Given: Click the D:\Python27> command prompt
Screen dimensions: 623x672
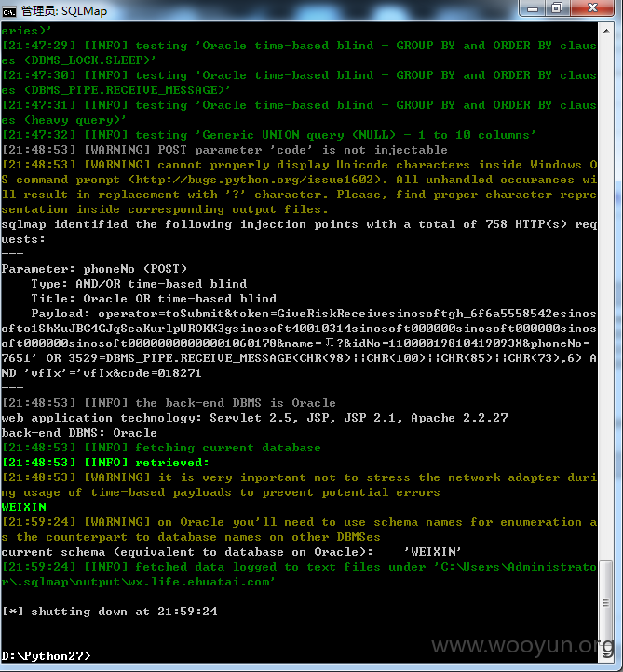Looking at the screenshot, I should click(46, 656).
